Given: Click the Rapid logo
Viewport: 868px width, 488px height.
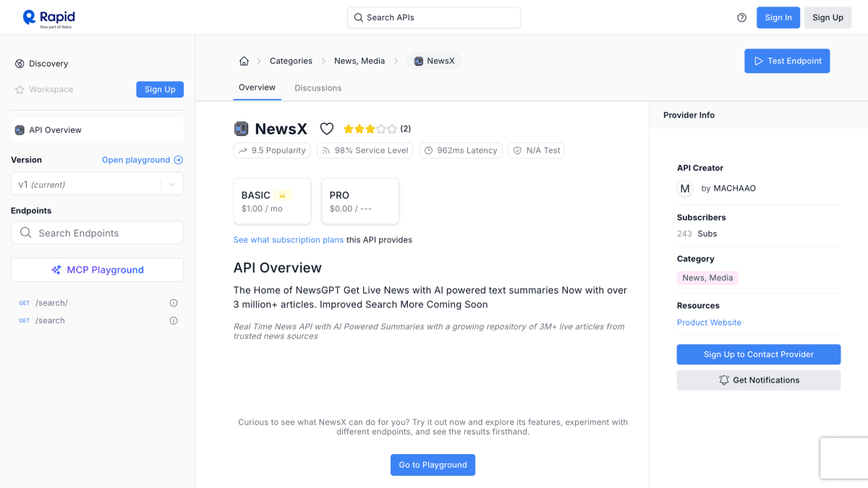Looking at the screenshot, I should click(48, 18).
